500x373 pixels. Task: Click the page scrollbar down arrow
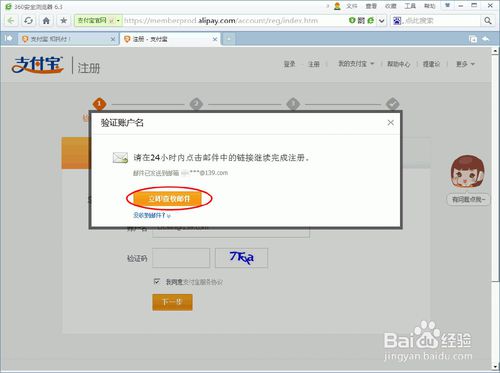(495, 367)
